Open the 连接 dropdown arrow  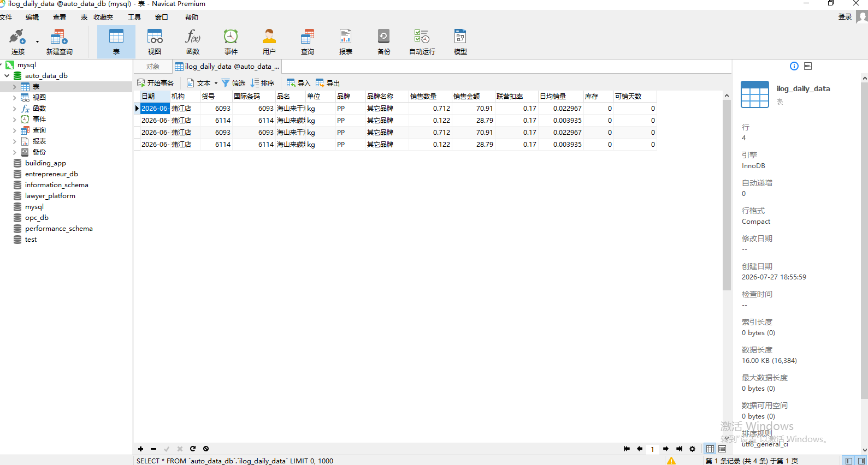tap(37, 42)
